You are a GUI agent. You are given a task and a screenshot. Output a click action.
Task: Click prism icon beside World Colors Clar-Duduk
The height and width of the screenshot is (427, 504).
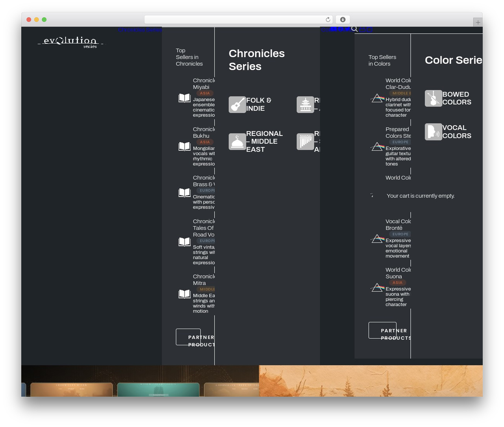tap(377, 98)
